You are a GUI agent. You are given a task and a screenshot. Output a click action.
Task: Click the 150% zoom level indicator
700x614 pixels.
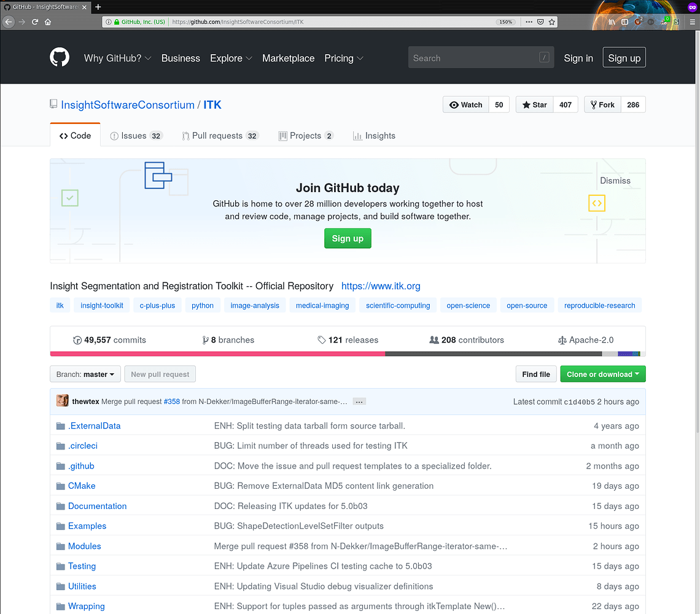(x=505, y=21)
